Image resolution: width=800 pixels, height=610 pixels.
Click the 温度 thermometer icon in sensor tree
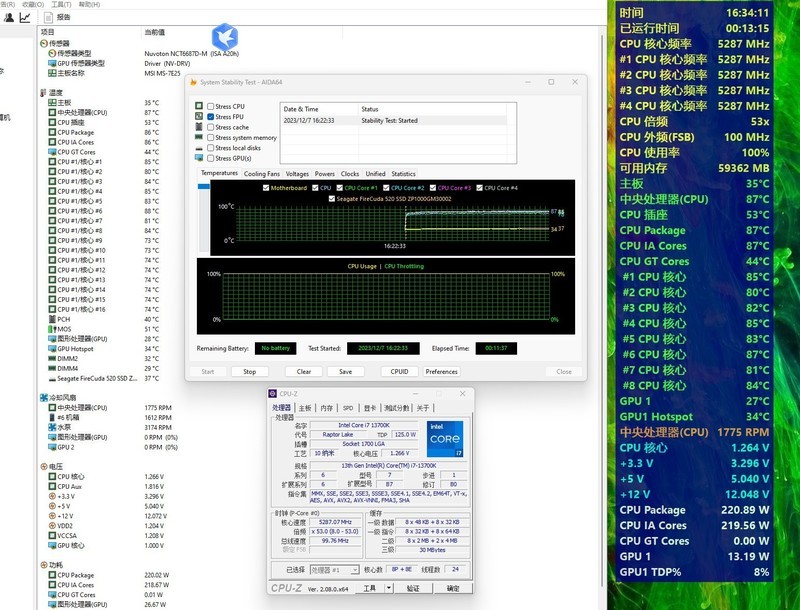point(41,93)
